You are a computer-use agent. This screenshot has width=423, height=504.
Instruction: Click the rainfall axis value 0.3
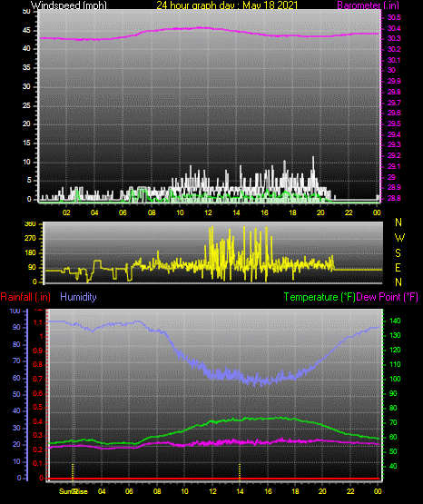click(38, 436)
